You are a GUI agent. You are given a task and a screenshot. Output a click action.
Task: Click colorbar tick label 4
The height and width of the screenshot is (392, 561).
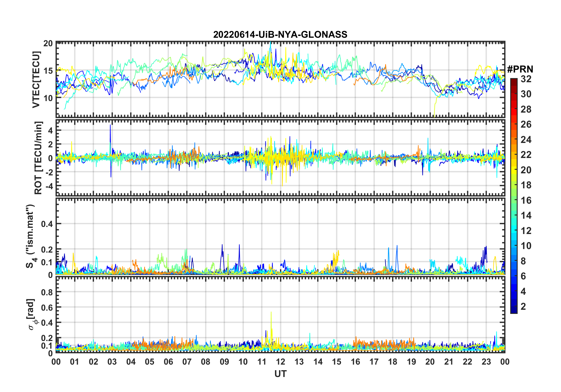click(x=523, y=291)
